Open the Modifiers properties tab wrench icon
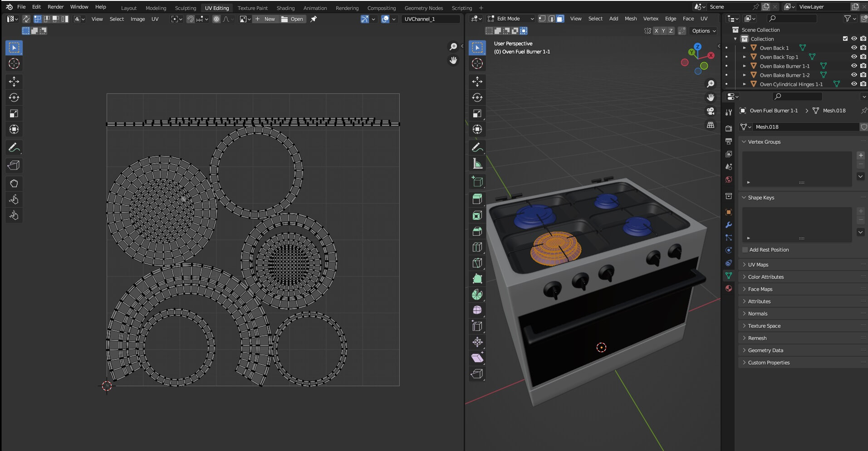This screenshot has width=868, height=451. click(729, 225)
